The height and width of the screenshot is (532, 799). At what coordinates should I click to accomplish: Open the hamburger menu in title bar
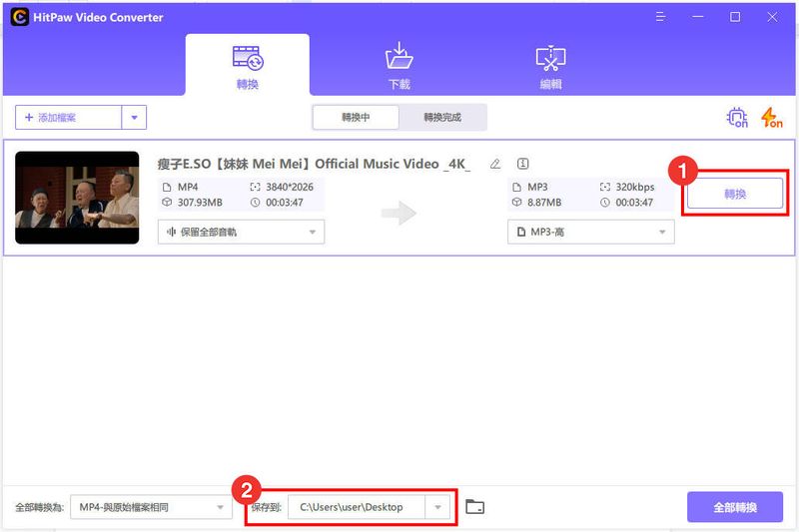(x=660, y=17)
